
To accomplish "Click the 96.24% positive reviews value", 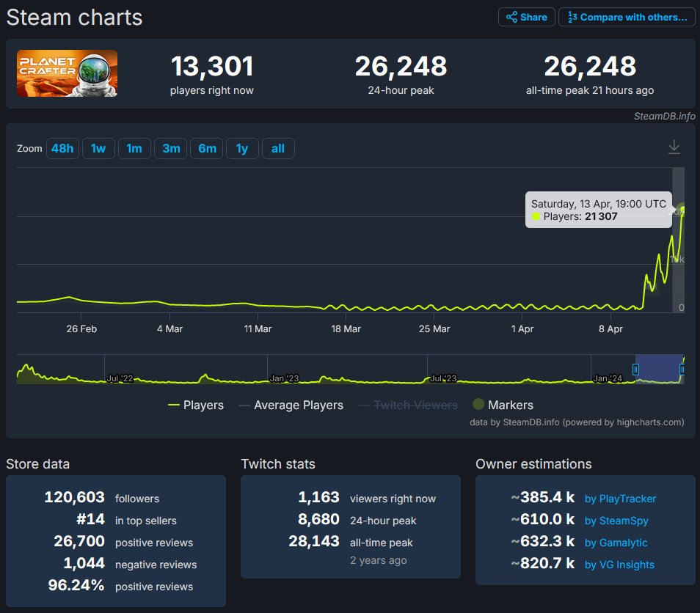I will click(76, 585).
